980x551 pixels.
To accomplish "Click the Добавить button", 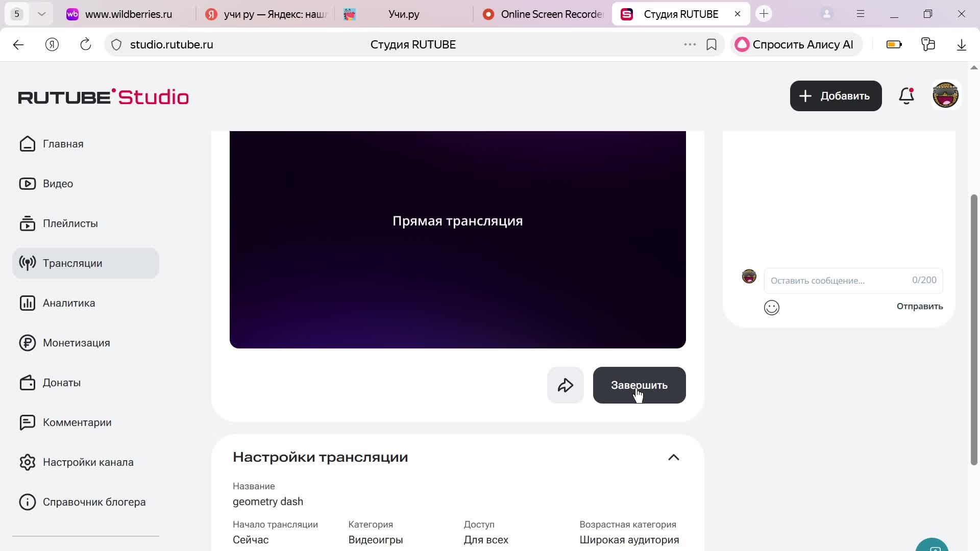I will coord(836,96).
